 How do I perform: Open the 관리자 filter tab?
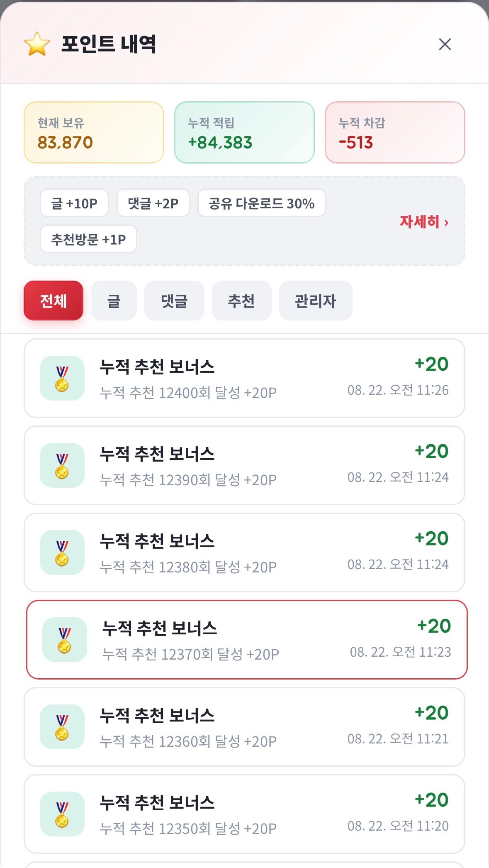[316, 301]
